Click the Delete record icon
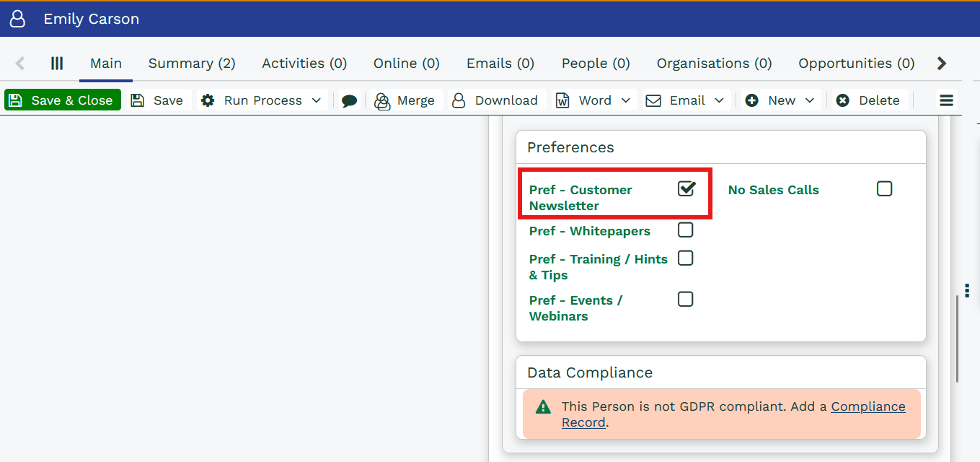 tap(842, 100)
